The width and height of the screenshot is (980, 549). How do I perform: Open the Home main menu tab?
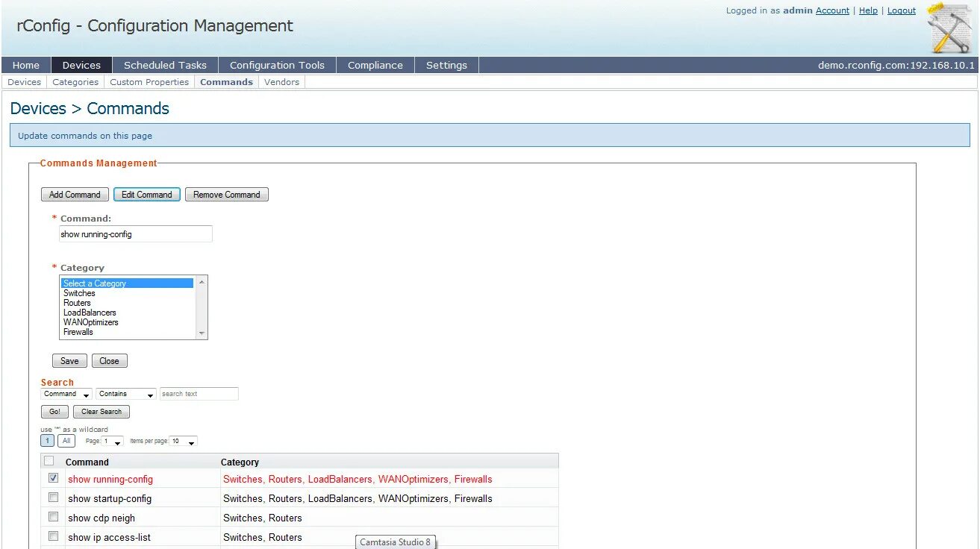tap(26, 65)
